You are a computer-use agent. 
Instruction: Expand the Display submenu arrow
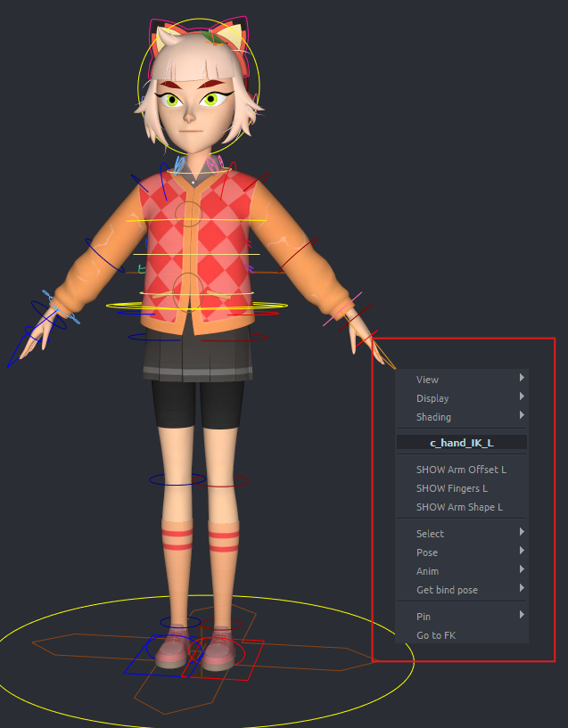(521, 397)
